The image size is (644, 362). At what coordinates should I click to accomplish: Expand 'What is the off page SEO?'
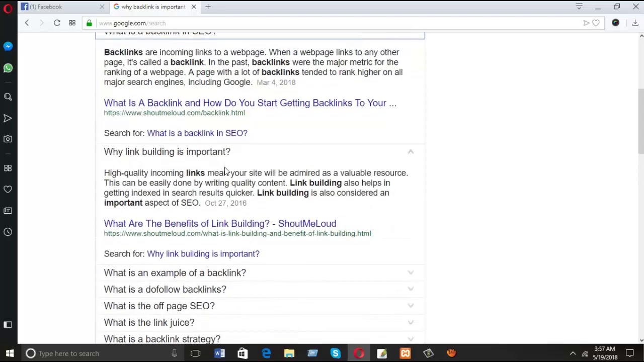pyautogui.click(x=260, y=306)
